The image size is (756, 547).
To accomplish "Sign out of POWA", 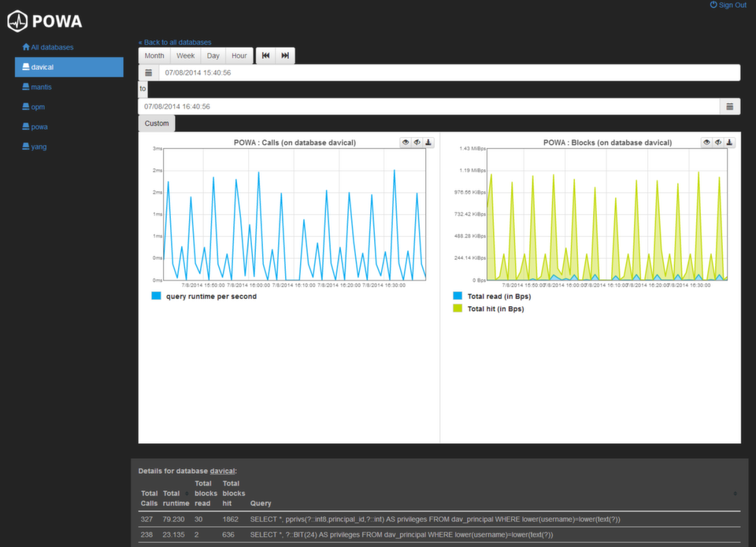I will tap(728, 5).
